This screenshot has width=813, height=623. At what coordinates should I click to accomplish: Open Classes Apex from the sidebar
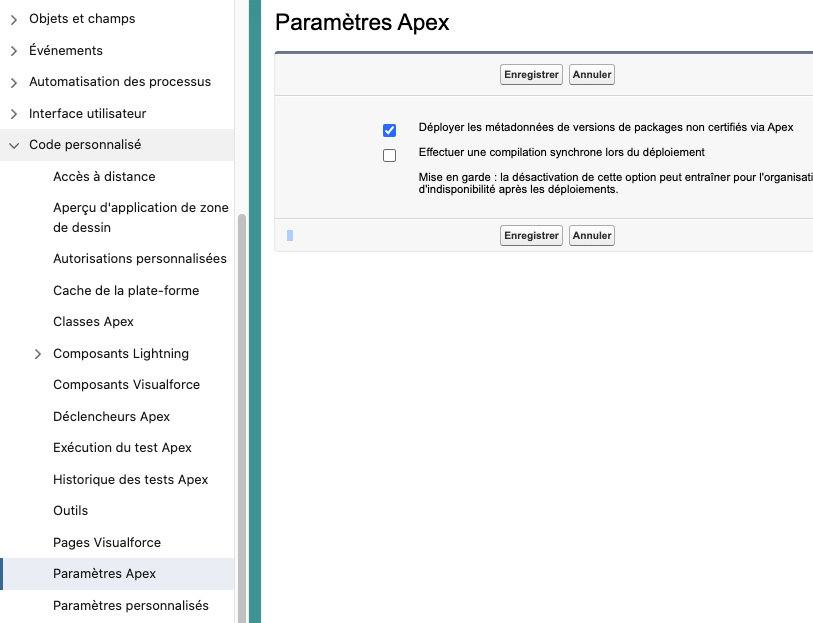93,322
